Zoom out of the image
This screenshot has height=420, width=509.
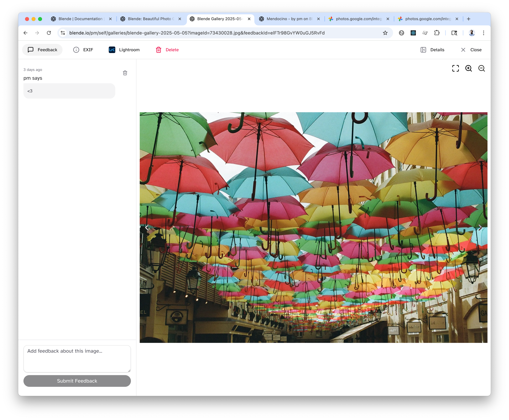(481, 68)
